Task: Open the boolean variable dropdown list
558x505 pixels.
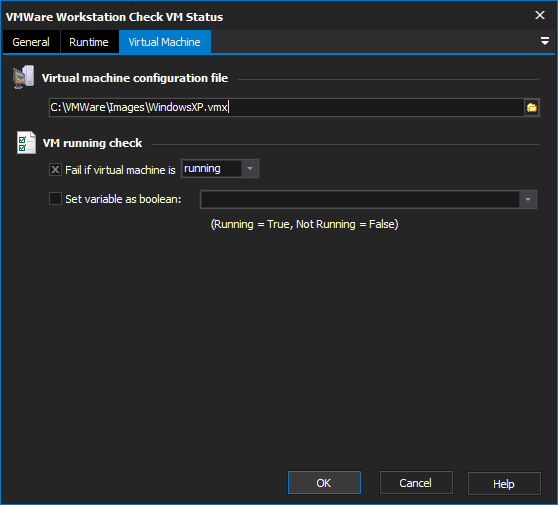Action: pyautogui.click(x=528, y=199)
